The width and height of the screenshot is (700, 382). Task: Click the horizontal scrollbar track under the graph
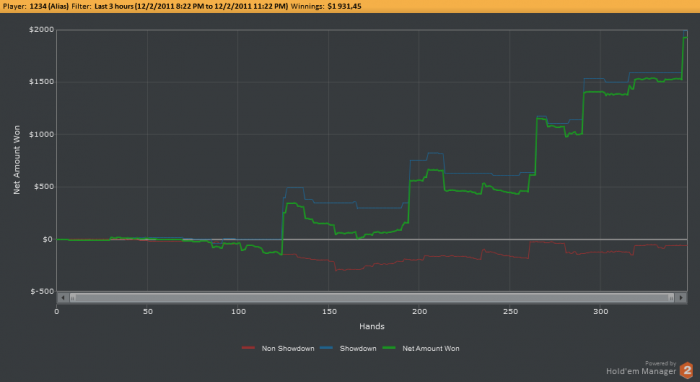click(x=371, y=298)
